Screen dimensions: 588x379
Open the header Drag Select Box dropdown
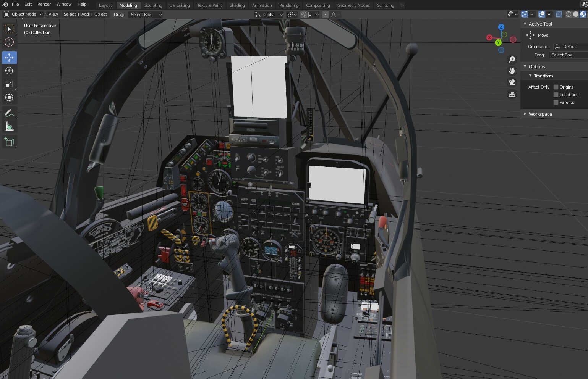click(146, 15)
